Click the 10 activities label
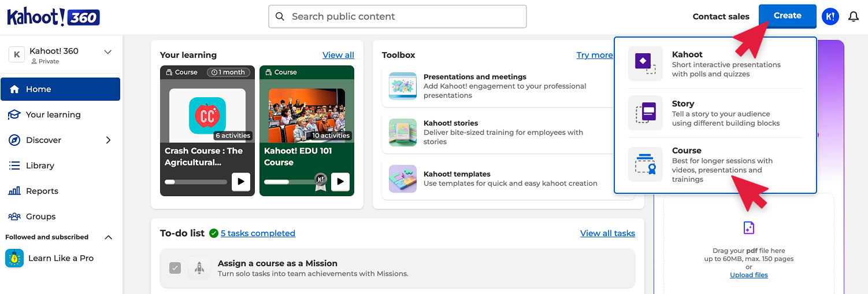Screen dimensions: 868x294 (x=331, y=135)
